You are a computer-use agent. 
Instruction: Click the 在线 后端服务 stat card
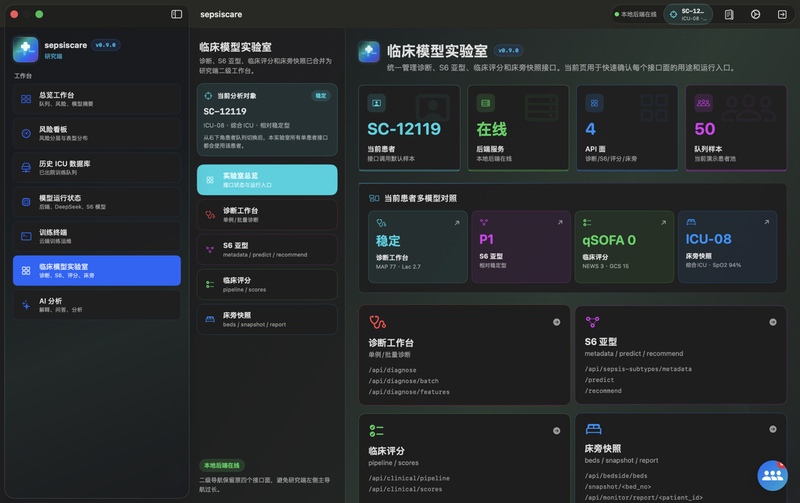(518, 128)
